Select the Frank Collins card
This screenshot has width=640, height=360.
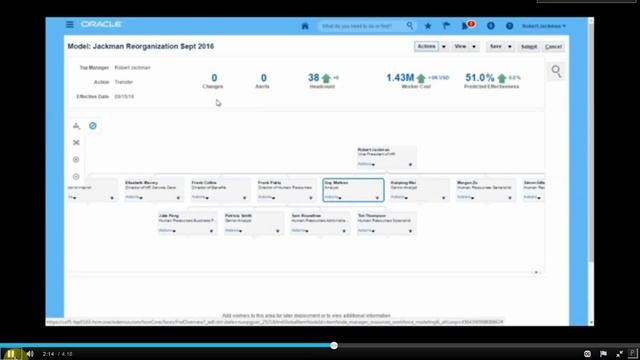point(220,190)
